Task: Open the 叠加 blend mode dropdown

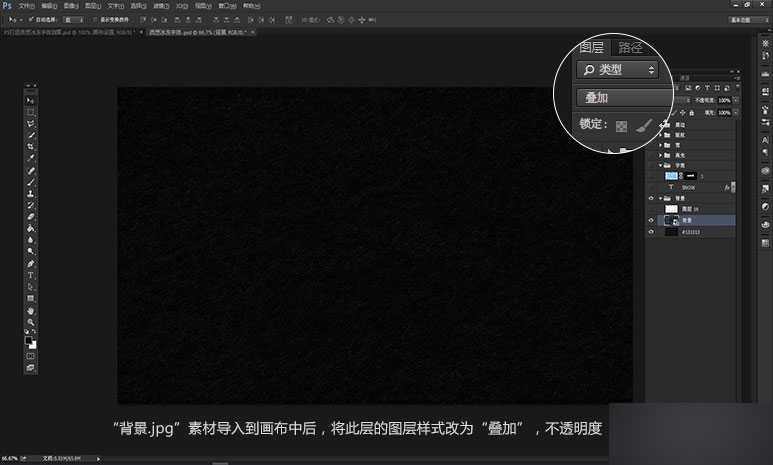Action: (x=622, y=98)
